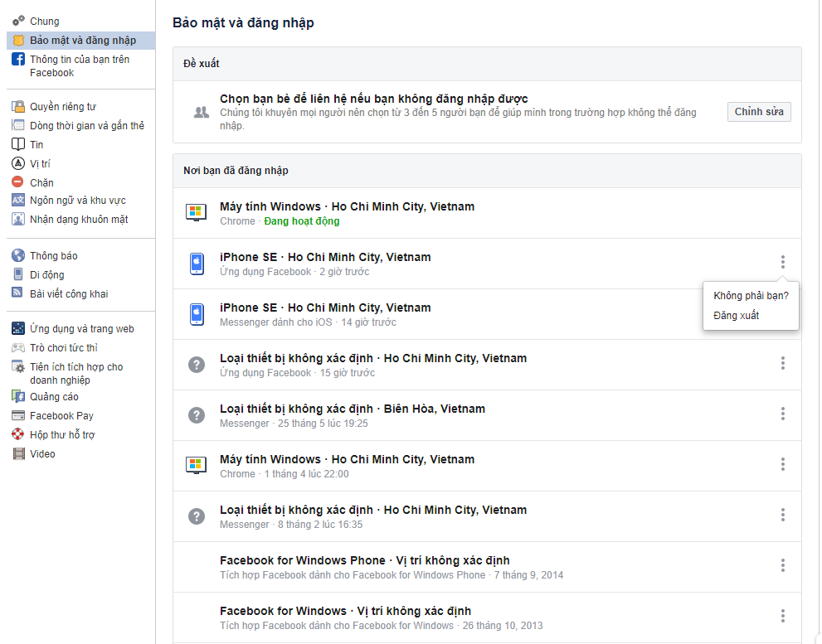Image resolution: width=822 pixels, height=644 pixels.
Task: Select Không phải bạn? from popup menu
Action: pos(751,296)
